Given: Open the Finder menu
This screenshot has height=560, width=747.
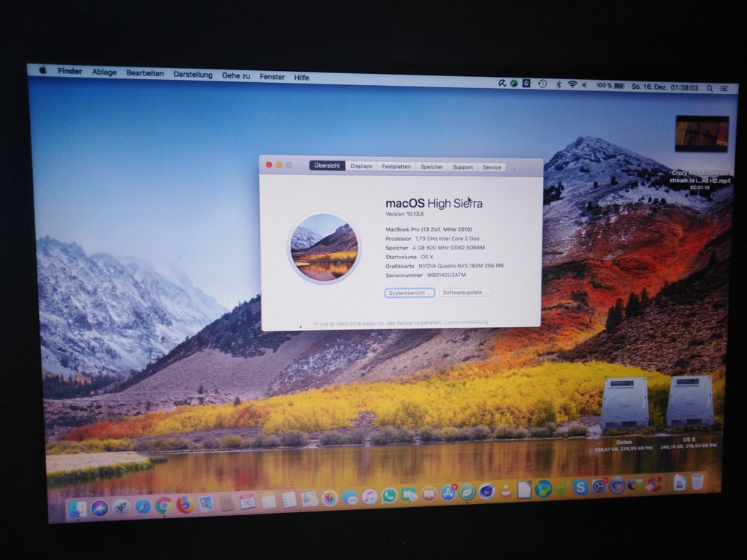Looking at the screenshot, I should 70,71.
